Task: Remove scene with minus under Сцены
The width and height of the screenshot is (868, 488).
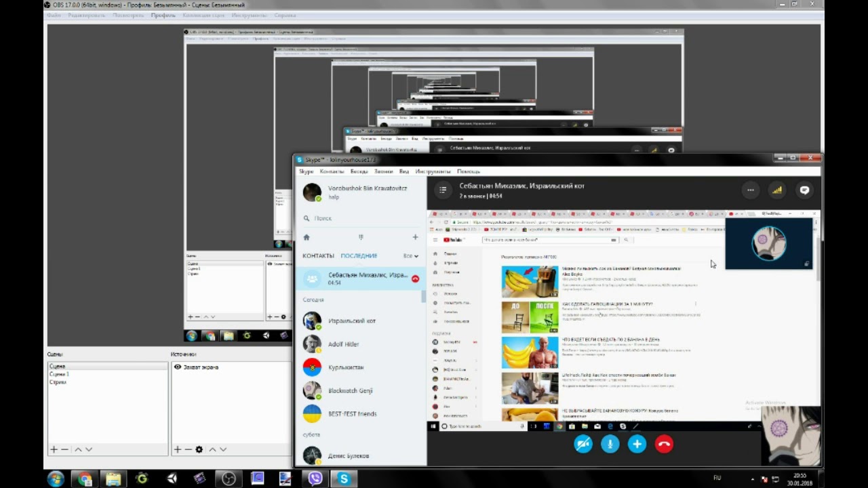Action: point(64,449)
